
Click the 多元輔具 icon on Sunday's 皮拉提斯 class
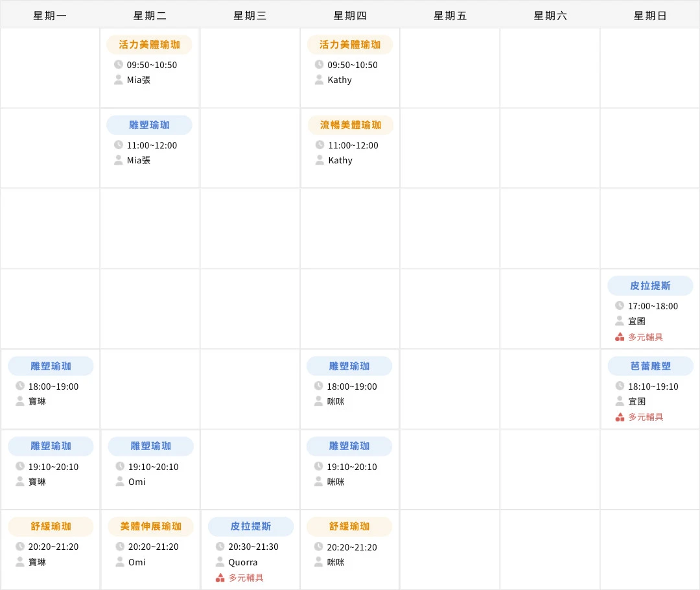coord(620,336)
